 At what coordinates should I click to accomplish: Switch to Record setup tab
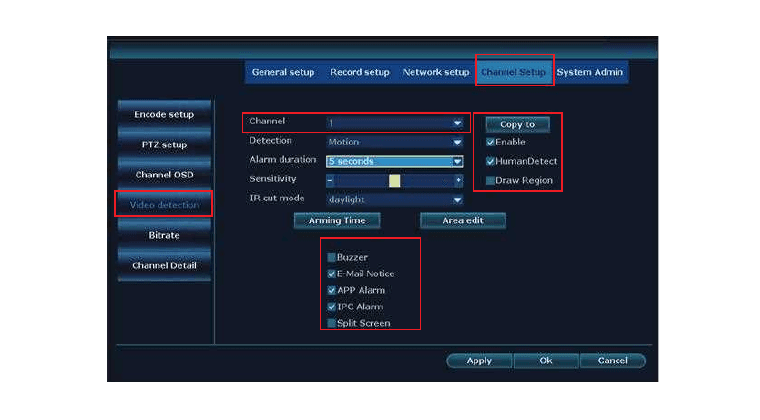pyautogui.click(x=360, y=72)
